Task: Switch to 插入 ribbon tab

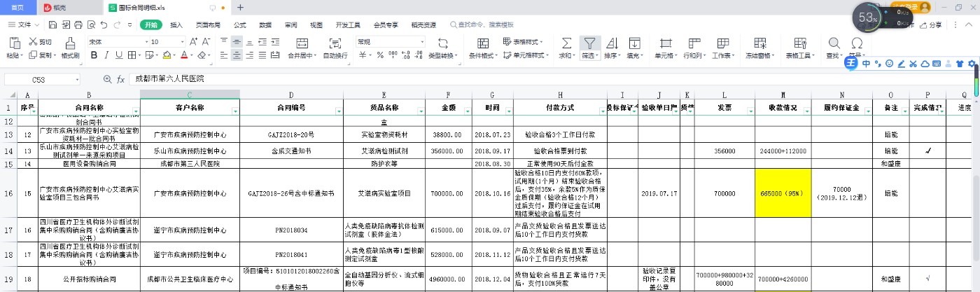Action: (x=176, y=25)
